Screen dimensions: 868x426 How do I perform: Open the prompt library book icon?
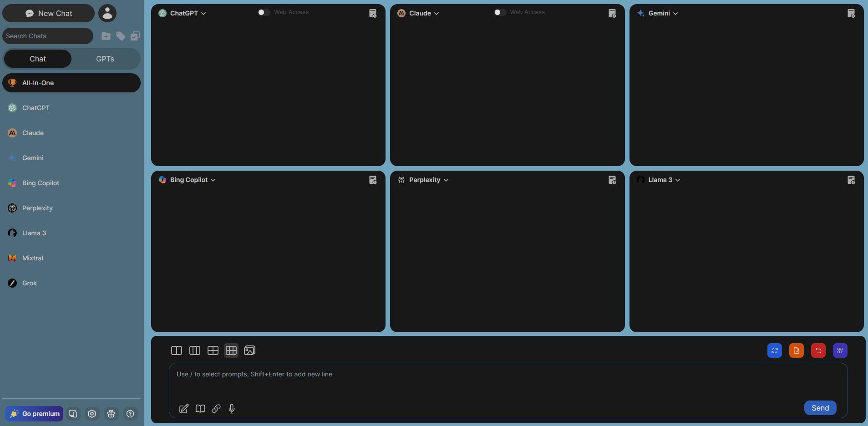[200, 409]
